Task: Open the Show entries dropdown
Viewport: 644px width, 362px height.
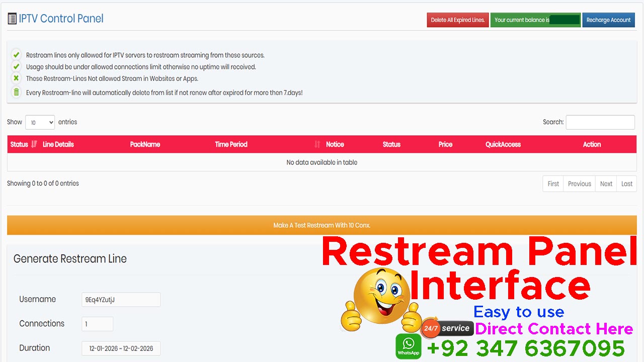Action: [40, 122]
